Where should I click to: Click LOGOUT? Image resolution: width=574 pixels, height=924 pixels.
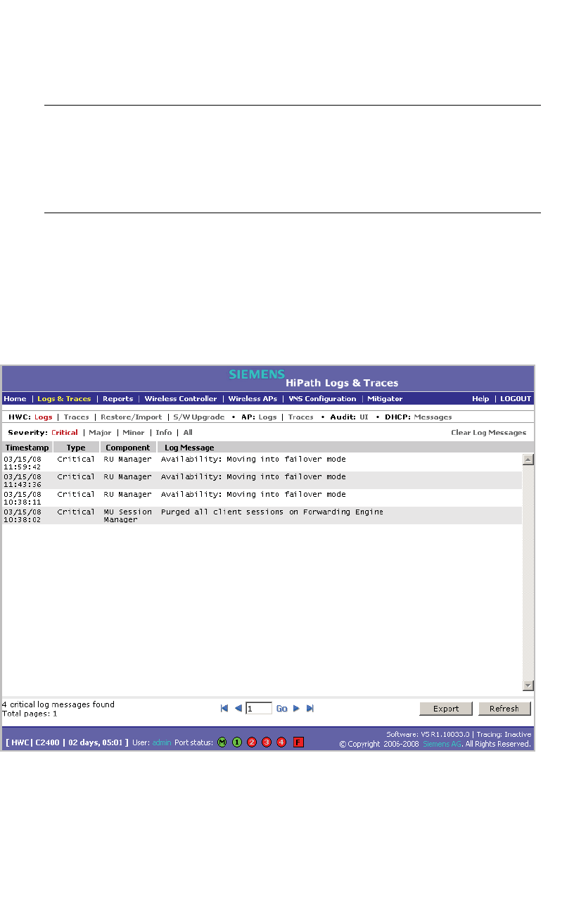516,398
